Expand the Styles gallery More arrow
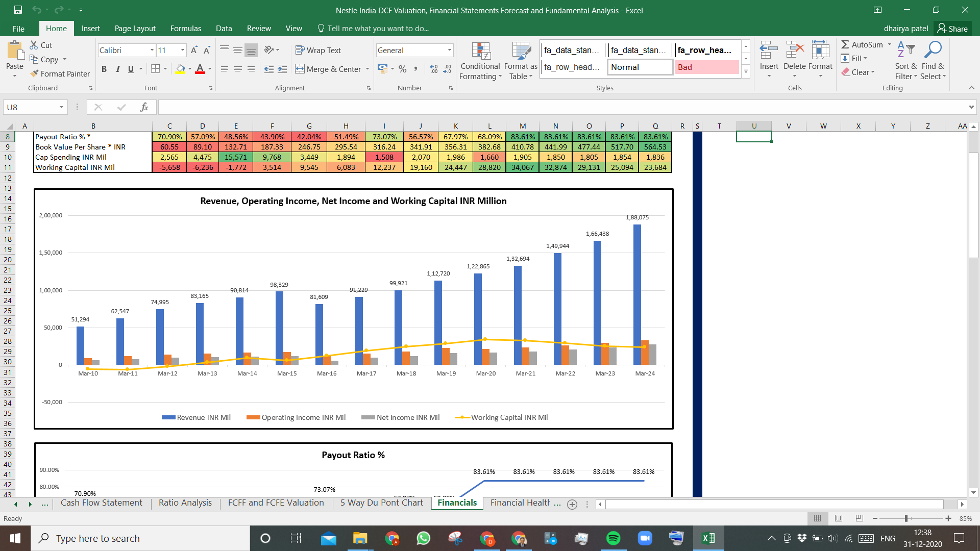Viewport: 980px width, 551px height. point(746,71)
